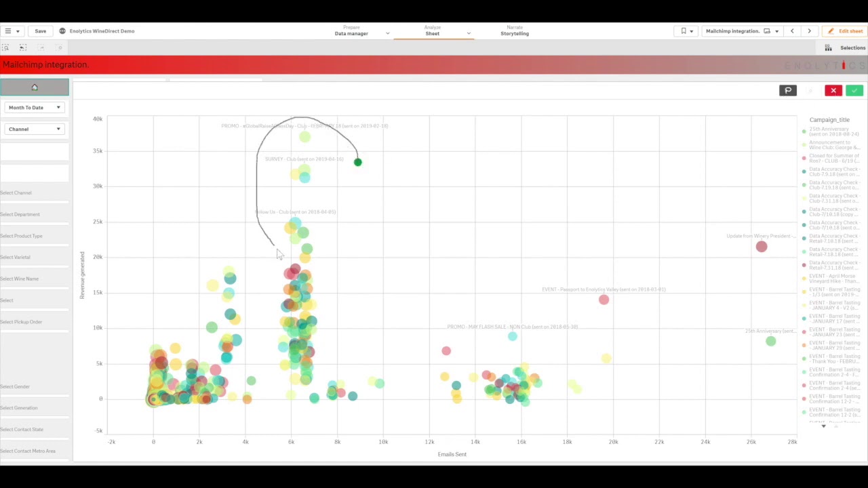
Task: Click the dark green bubble at lasso end
Action: pos(357,162)
